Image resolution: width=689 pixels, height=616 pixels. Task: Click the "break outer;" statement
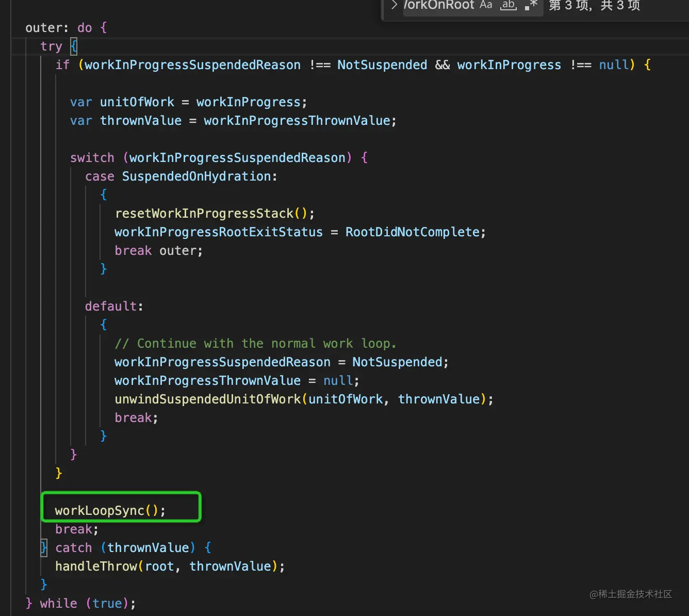pyautogui.click(x=159, y=251)
